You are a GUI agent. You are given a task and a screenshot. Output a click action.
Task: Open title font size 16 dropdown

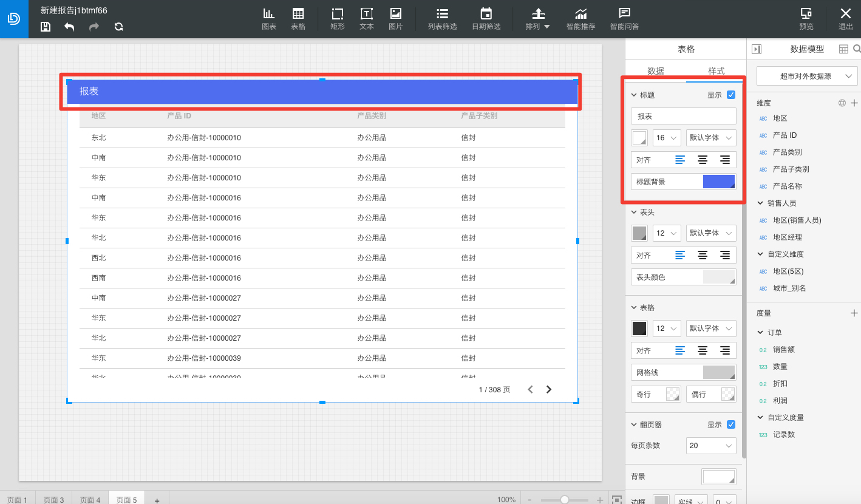(667, 138)
